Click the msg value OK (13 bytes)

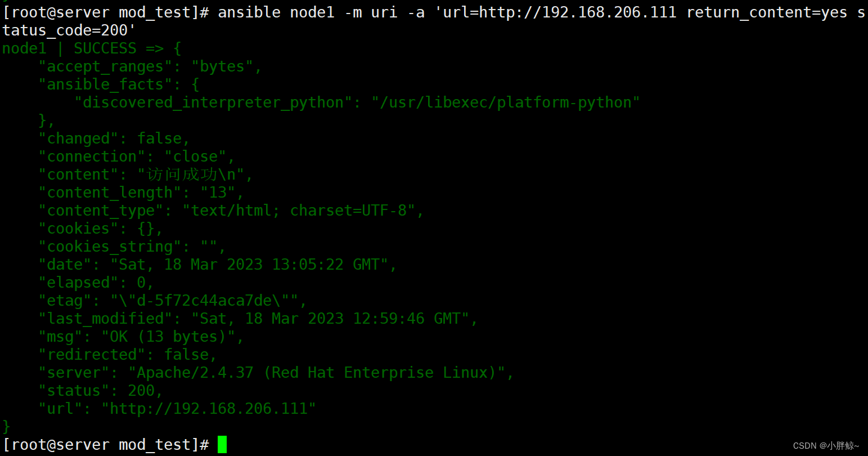(x=168, y=337)
